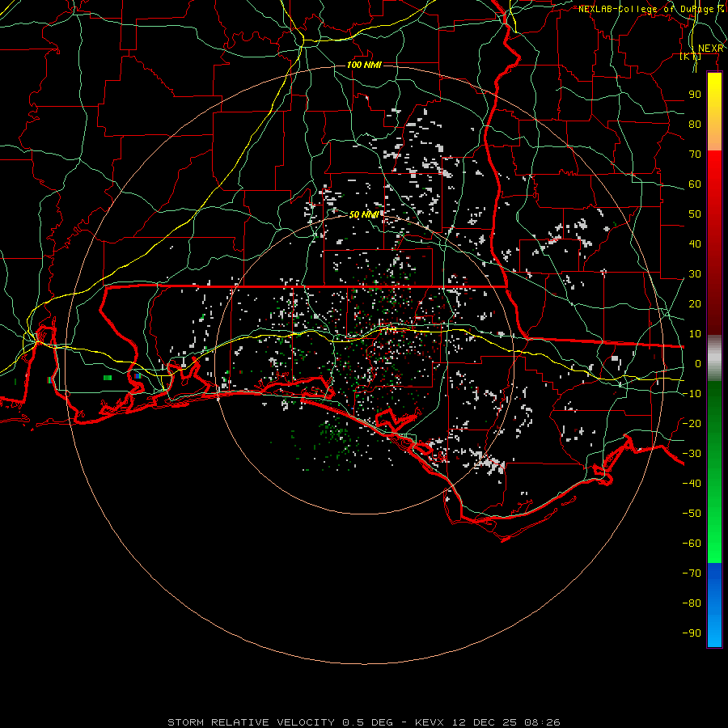Click the gray zero-velocity band of color scale
This screenshot has height=728, width=728.
714,358
